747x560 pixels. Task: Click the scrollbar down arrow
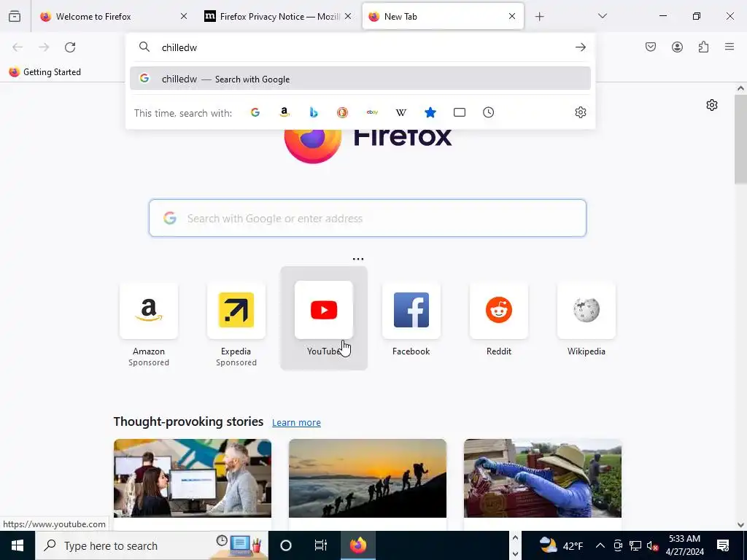740,525
